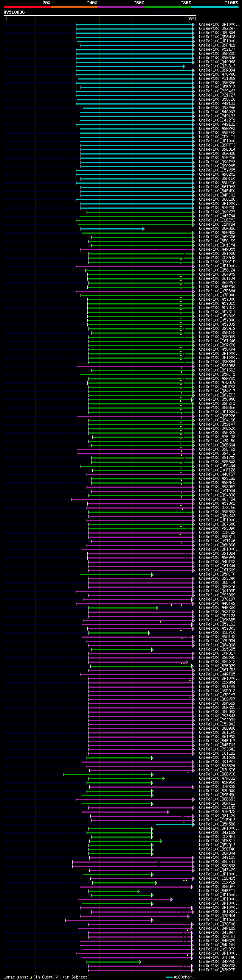242x980 pixels.
Task: Select hit label UniRef100_Q4XP85
Action: point(217,962)
